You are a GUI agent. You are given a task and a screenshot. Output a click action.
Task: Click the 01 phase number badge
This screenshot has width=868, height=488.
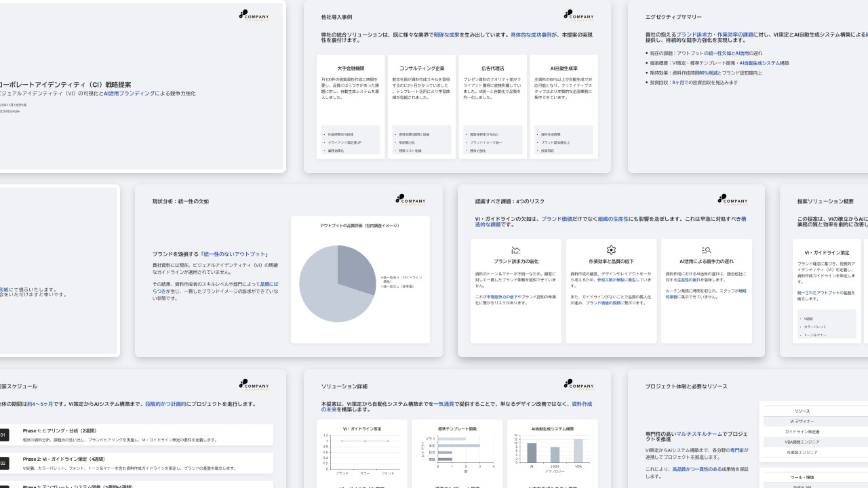[3, 435]
